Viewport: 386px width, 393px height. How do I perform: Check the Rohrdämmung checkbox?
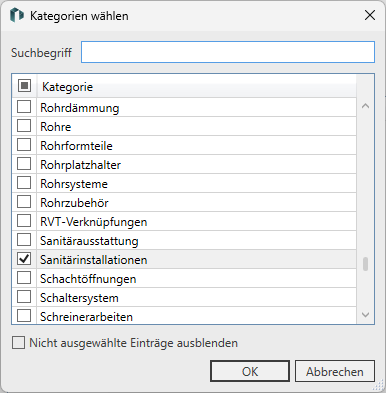(24, 107)
